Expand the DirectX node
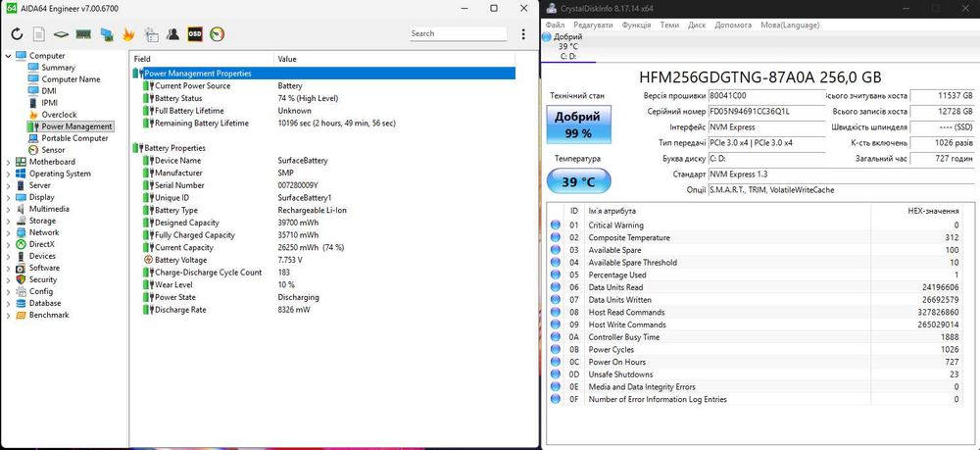 (x=8, y=244)
